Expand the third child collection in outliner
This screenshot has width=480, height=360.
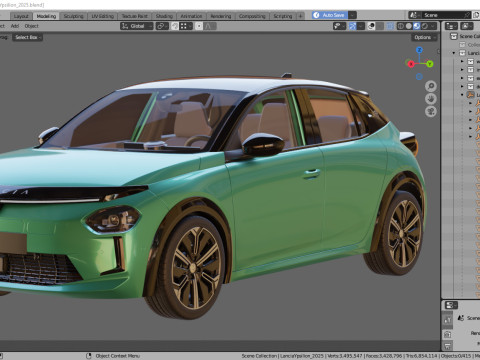[x=462, y=78]
